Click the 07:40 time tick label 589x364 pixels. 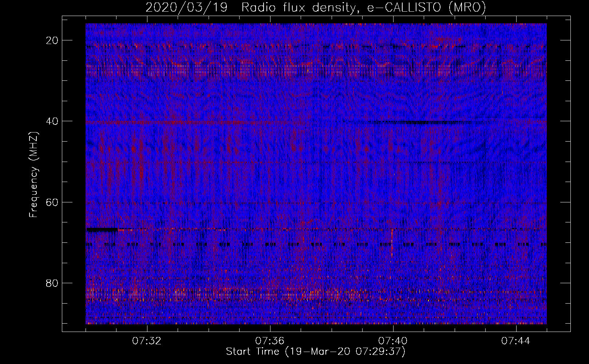pos(393,341)
